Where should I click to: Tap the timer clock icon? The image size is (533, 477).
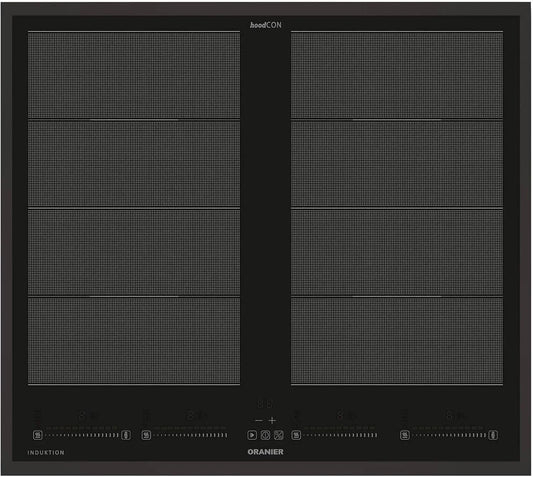point(265,435)
